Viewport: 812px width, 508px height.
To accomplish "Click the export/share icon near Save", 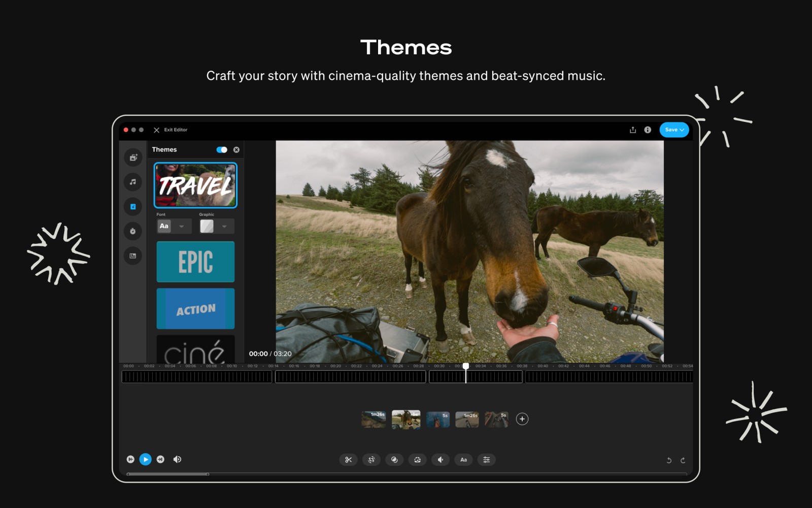I will [632, 130].
